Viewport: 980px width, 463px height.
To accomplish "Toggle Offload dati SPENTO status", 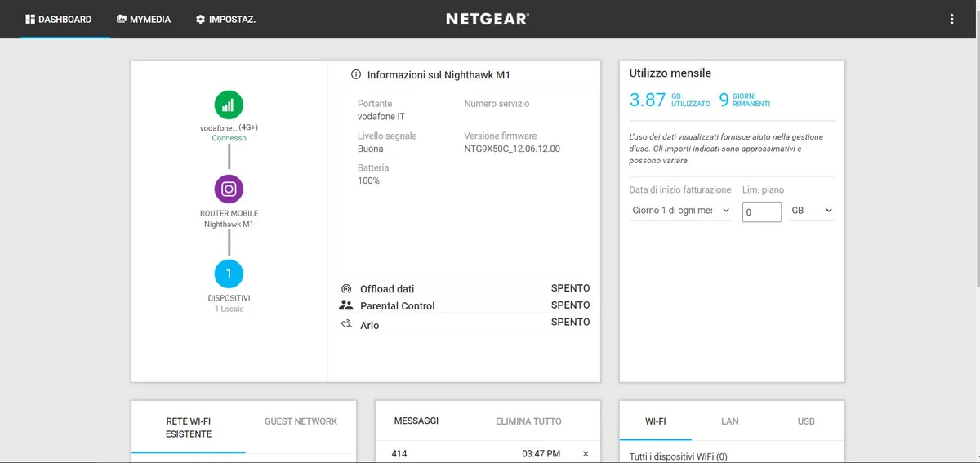I will 570,288.
